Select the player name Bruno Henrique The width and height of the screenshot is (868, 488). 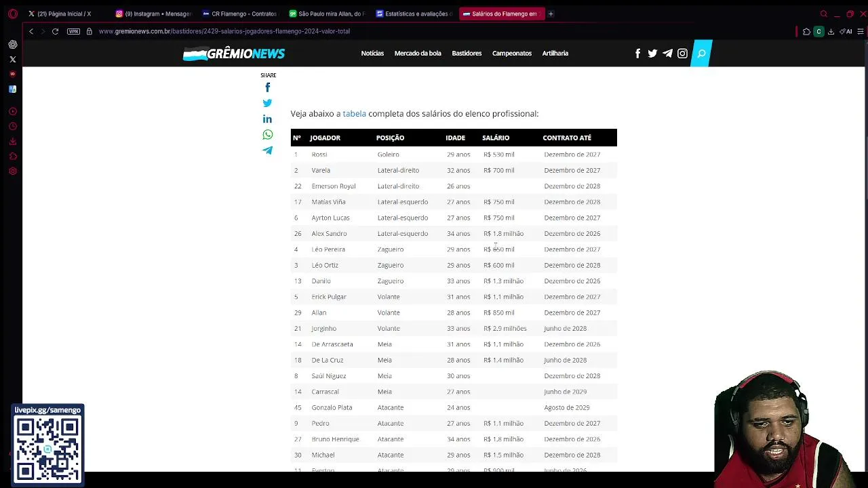(x=335, y=439)
